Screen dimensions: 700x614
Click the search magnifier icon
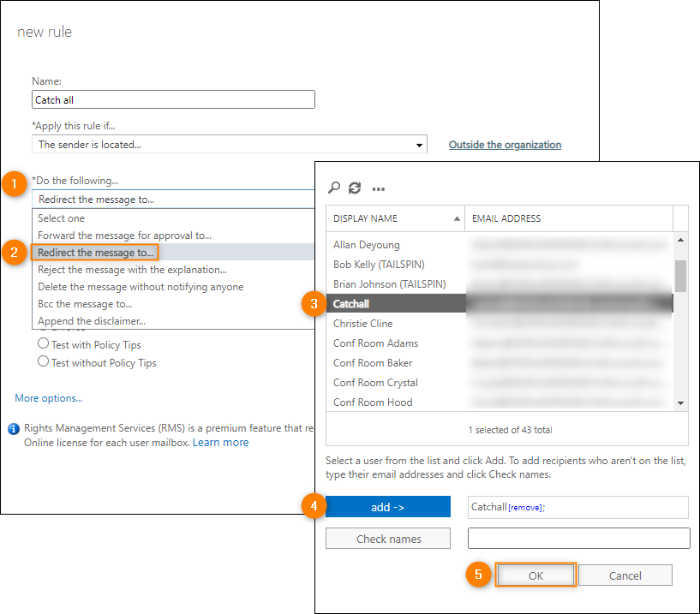[x=334, y=188]
